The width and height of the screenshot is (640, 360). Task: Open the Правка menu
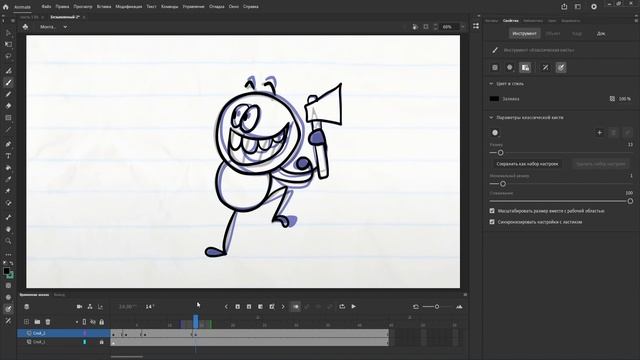(x=62, y=7)
